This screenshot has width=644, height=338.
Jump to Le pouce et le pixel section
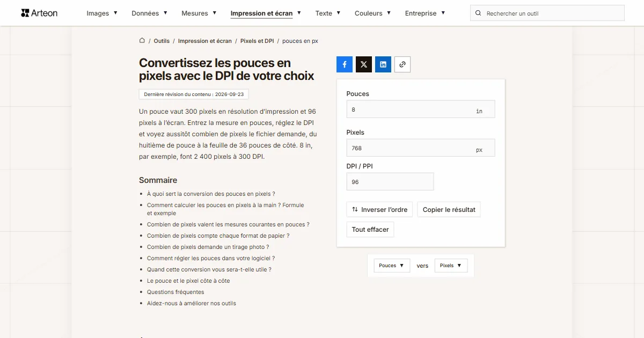[x=188, y=281]
